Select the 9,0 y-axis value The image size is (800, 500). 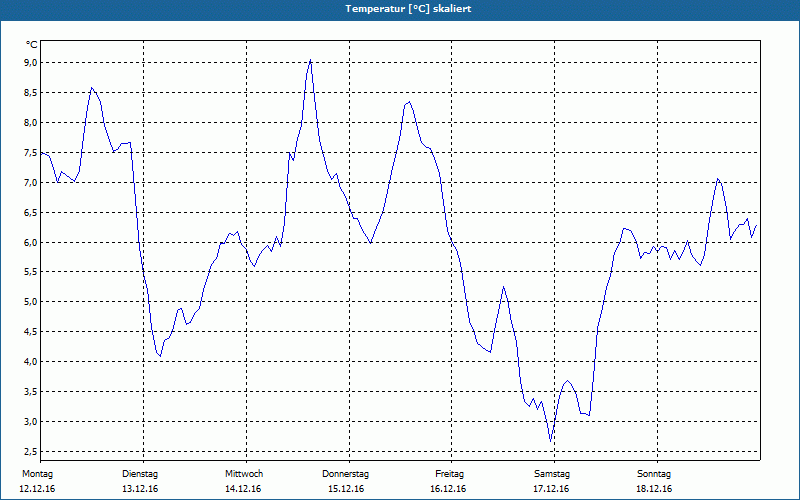[31, 62]
